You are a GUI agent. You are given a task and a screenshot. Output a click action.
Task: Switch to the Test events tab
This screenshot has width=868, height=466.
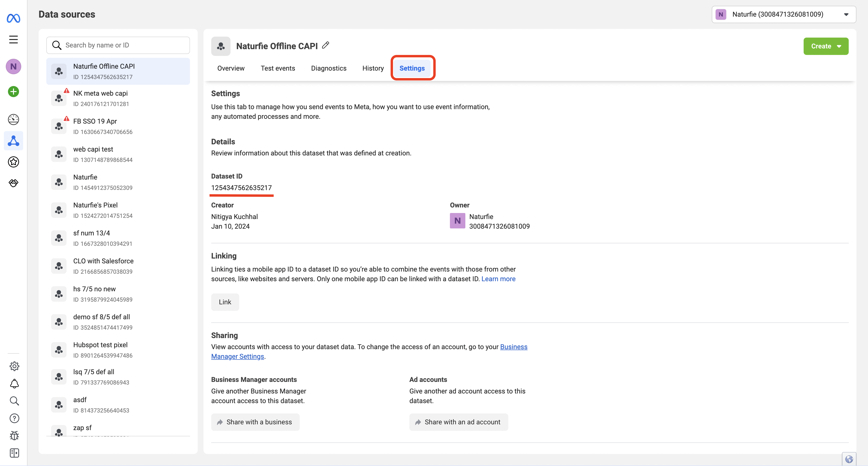(x=278, y=68)
